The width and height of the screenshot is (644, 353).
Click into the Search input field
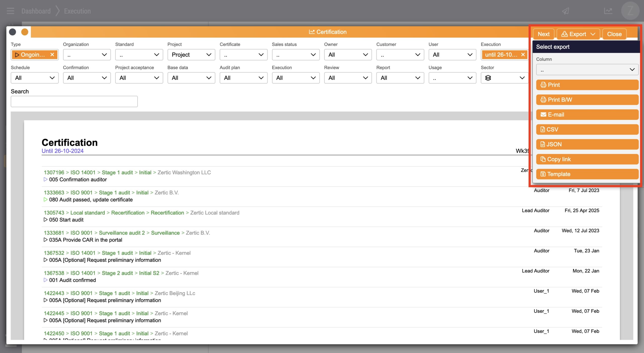(74, 102)
